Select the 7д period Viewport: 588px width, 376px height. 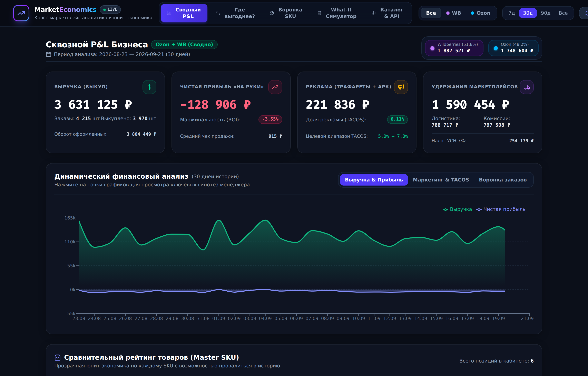(x=511, y=13)
